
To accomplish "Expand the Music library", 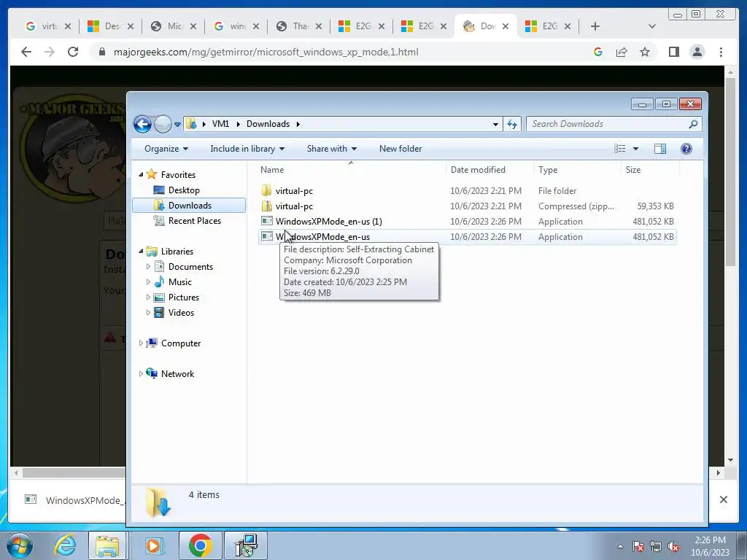I will [x=148, y=282].
